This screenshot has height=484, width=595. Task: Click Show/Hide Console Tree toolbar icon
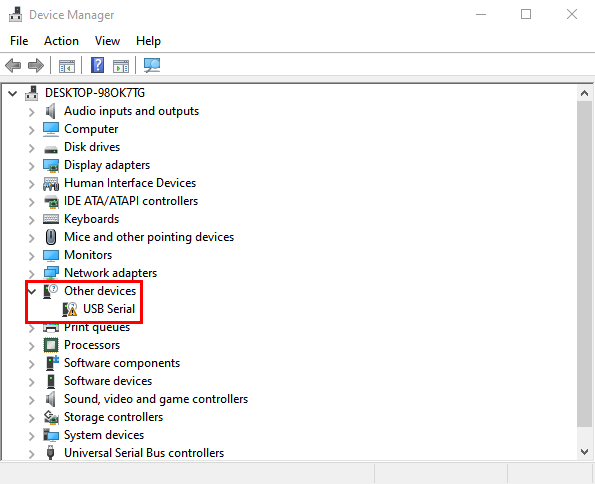[67, 66]
